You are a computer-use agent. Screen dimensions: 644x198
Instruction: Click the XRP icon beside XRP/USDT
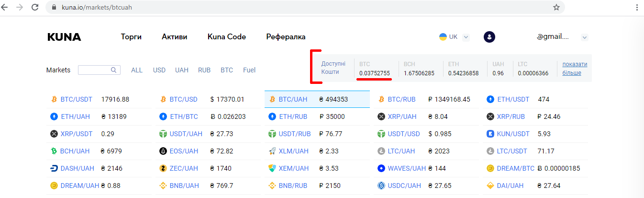tap(54, 134)
